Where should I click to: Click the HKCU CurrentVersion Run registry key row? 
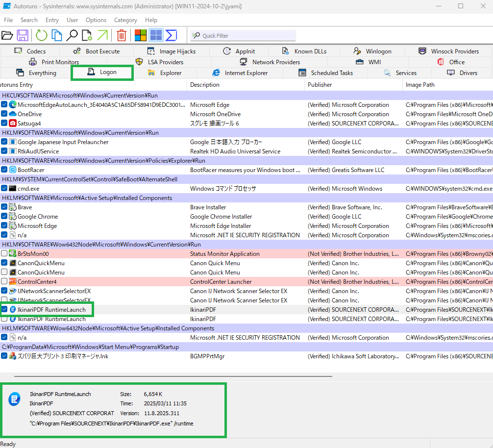pyautogui.click(x=246, y=95)
